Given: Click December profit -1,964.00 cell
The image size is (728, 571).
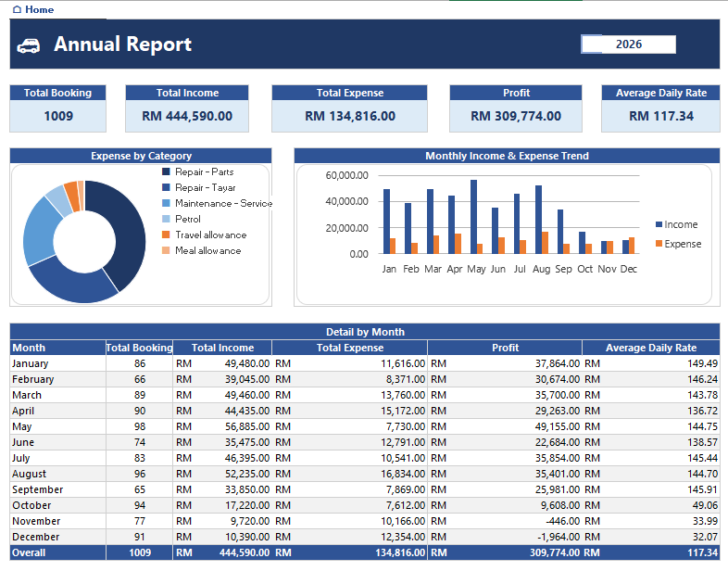Looking at the screenshot, I should tap(505, 537).
